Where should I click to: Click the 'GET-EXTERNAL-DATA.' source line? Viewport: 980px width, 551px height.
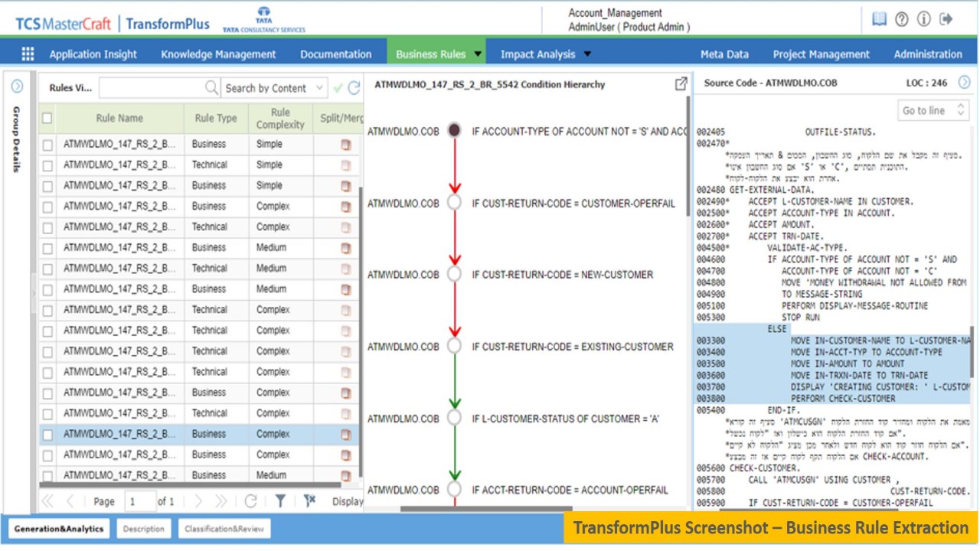point(771,190)
